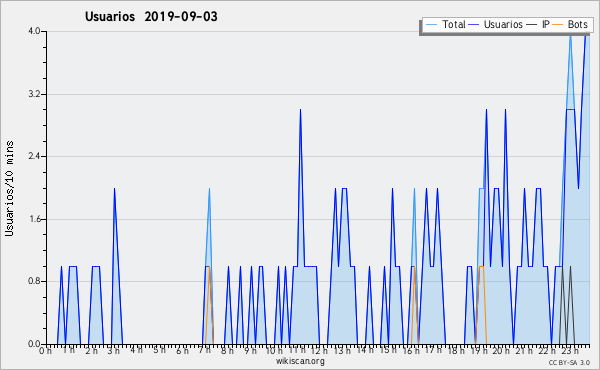Click the 'Usuarios' legend label
Image resolution: width=600 pixels, height=370 pixels.
[503, 24]
